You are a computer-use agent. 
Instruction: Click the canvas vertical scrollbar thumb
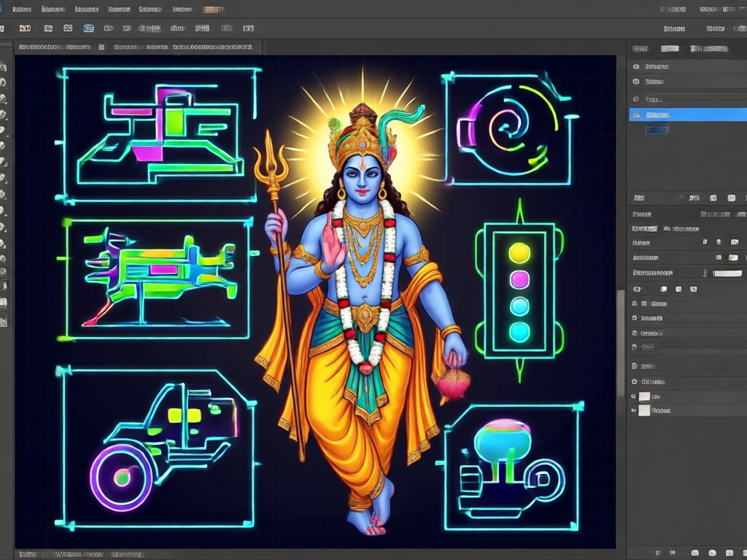pos(620,343)
